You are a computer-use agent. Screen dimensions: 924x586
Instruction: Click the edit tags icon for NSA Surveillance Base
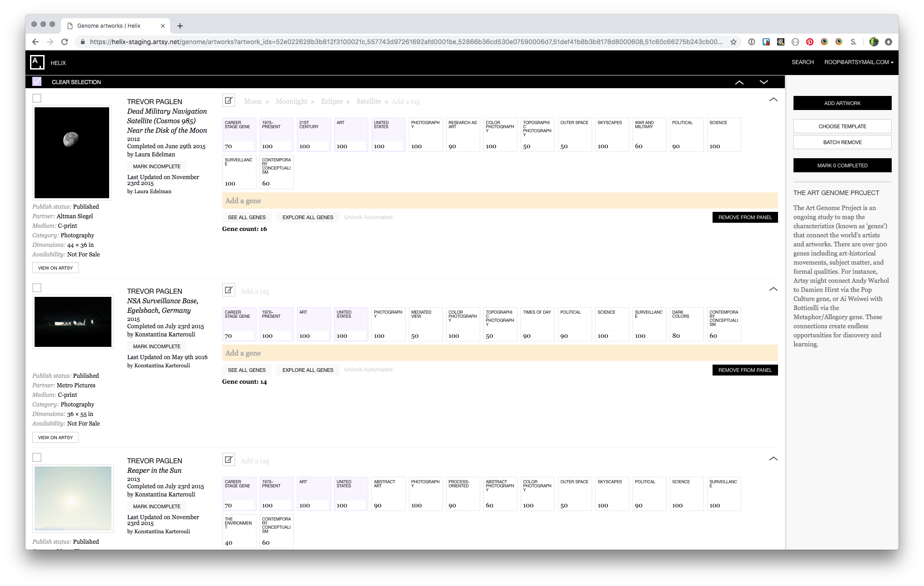pyautogui.click(x=229, y=290)
